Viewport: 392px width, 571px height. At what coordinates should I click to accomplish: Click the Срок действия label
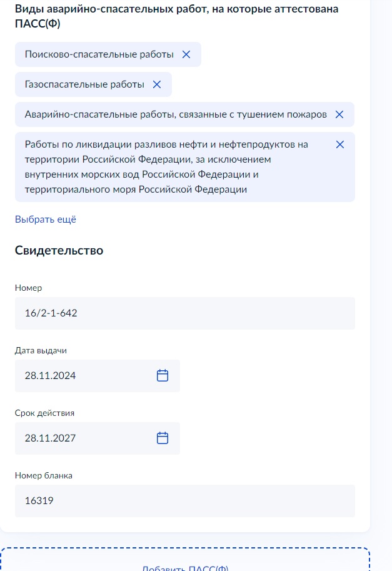[44, 413]
